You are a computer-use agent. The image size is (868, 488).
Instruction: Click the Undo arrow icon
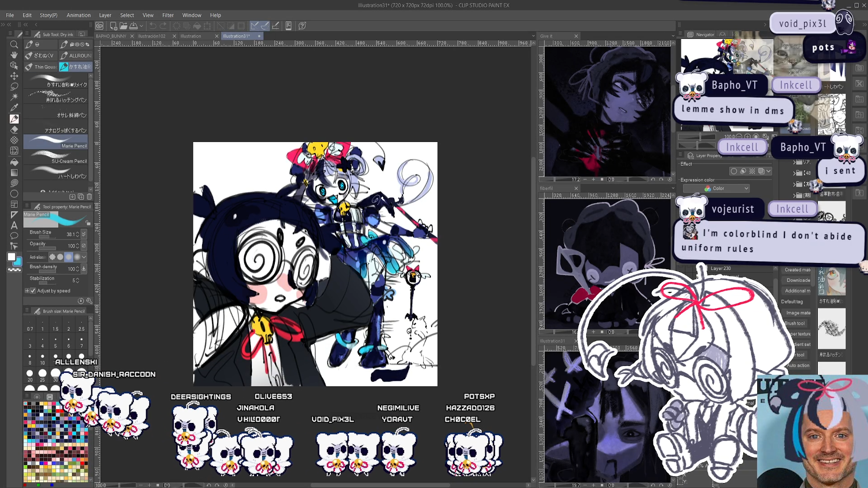pyautogui.click(x=153, y=26)
